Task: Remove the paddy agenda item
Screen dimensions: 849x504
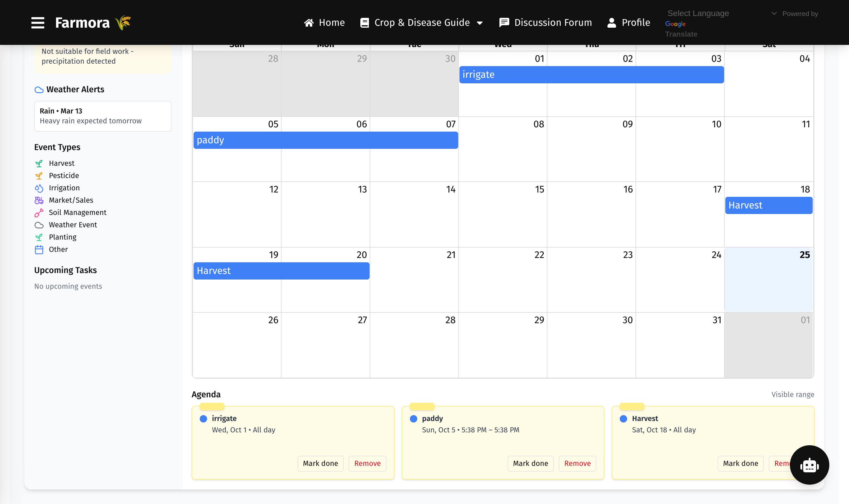Action: pos(577,463)
